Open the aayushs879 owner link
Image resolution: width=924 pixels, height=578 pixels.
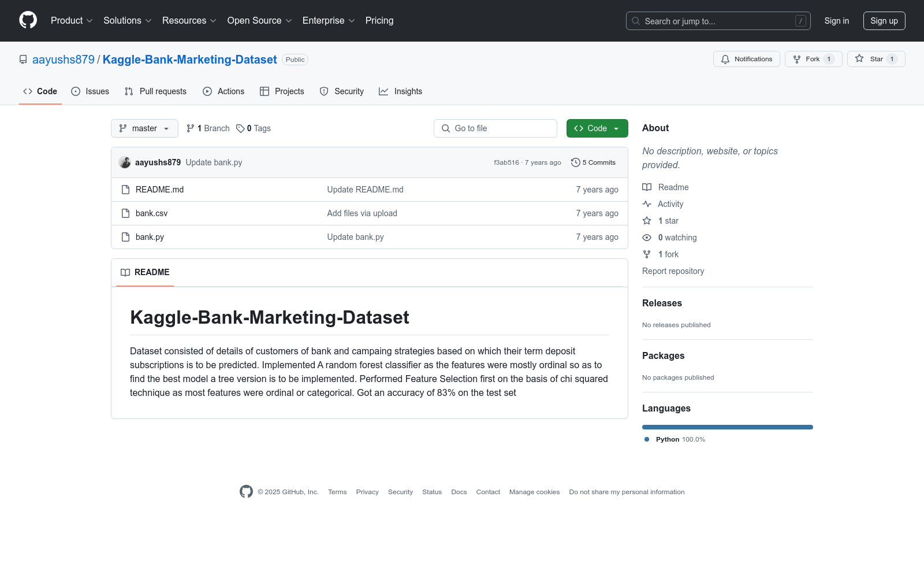pos(64,60)
